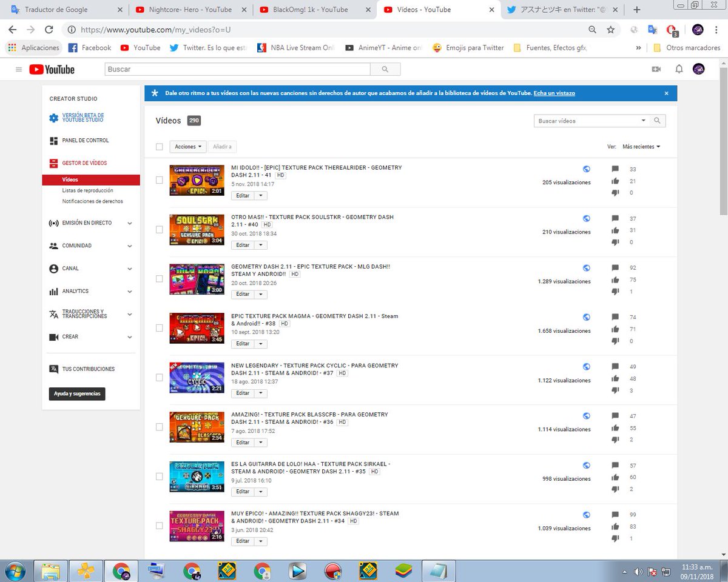Click likes thumbs-up for SIRKAEL video

615,477
